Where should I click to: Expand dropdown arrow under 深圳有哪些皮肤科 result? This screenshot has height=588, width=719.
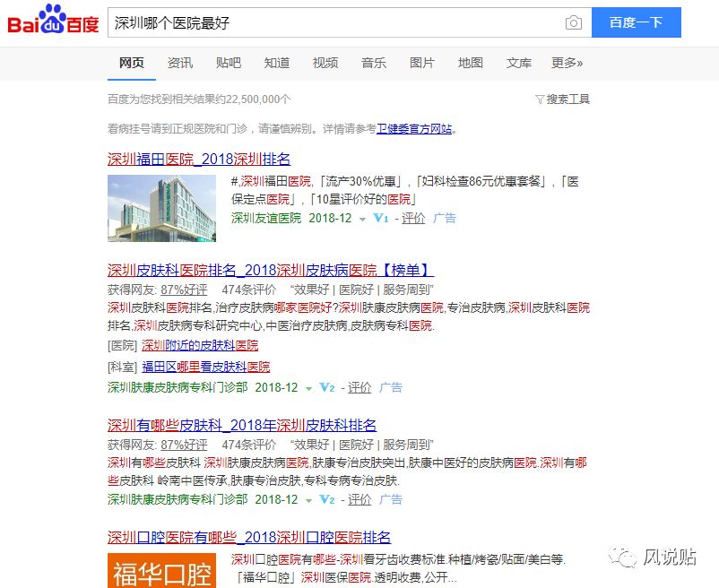coord(308,500)
